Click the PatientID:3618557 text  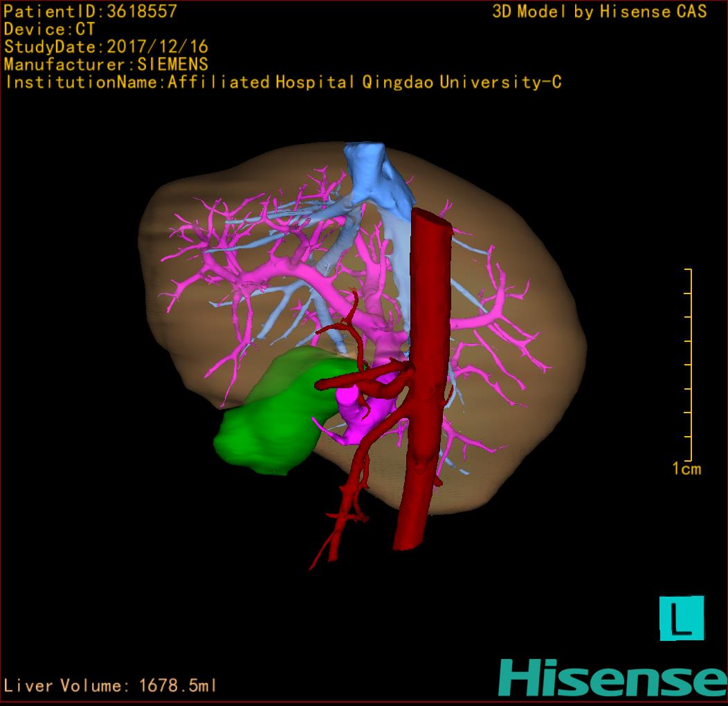point(91,12)
